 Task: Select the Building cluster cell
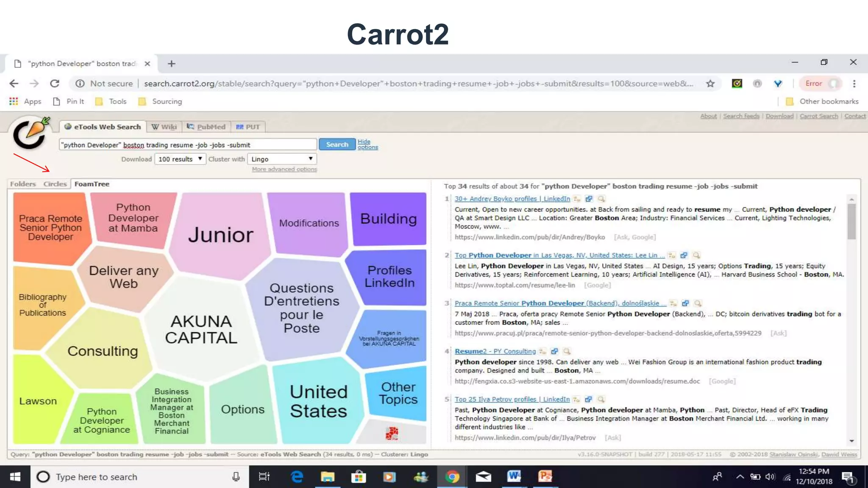click(x=388, y=219)
